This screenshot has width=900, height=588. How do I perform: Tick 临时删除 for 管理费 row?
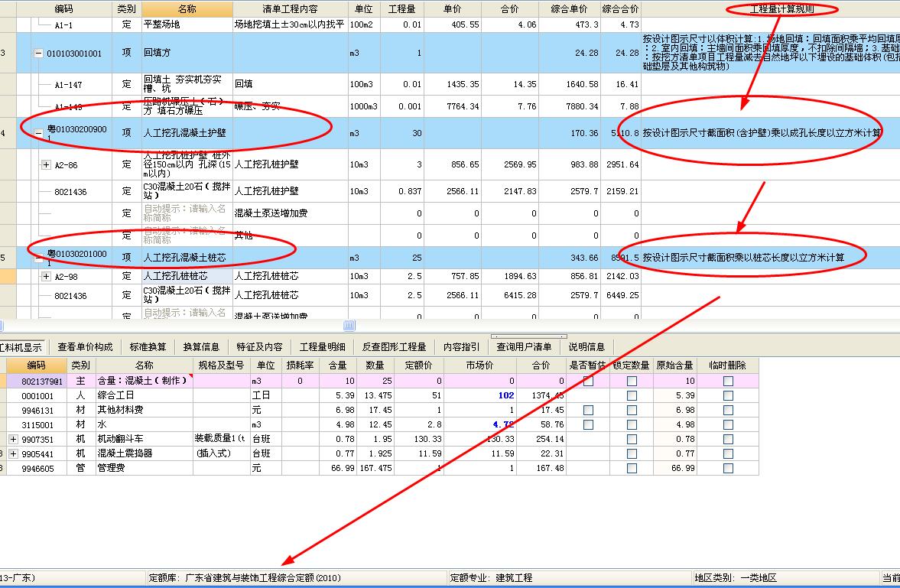coord(729,468)
